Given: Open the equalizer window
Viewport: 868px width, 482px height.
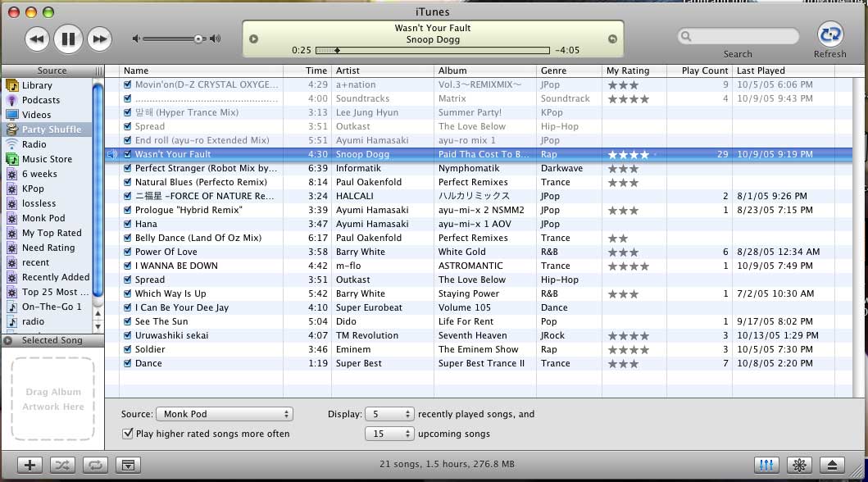Looking at the screenshot, I should coord(766,466).
